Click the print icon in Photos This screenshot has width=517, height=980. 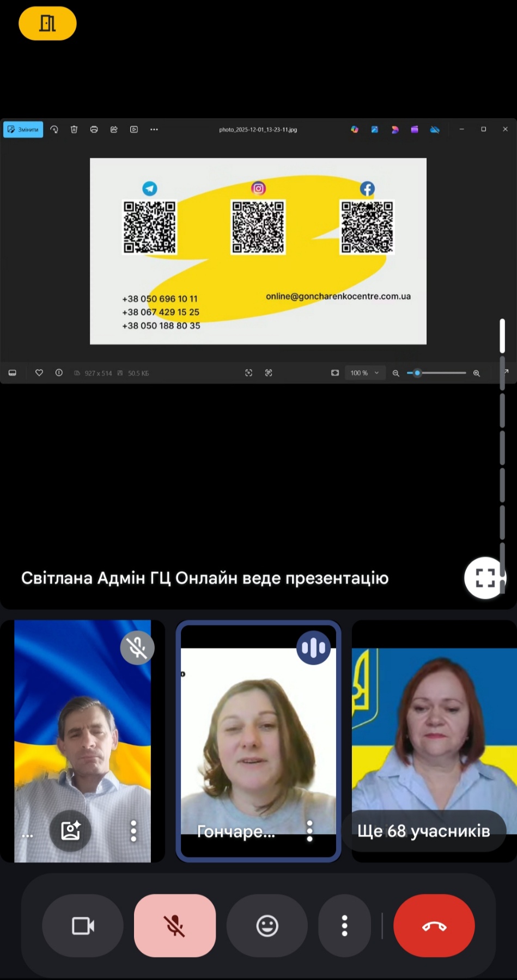click(x=94, y=130)
